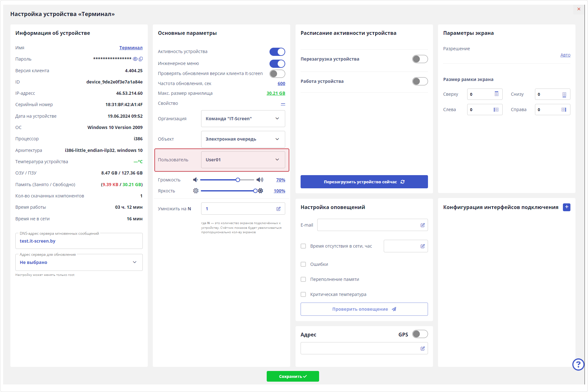Click the edit icon in the Умножить на N field
Image resolution: width=588 pixels, height=392 pixels.
point(278,209)
